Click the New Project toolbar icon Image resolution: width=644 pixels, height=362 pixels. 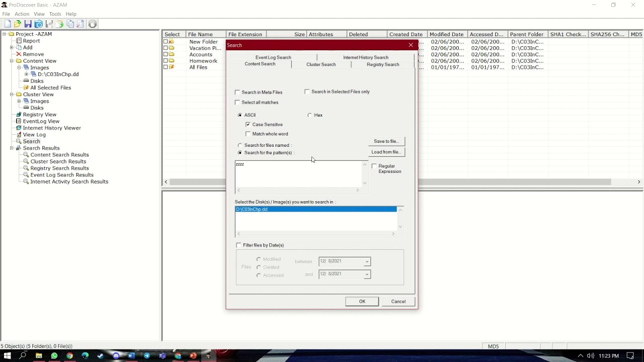[x=8, y=24]
